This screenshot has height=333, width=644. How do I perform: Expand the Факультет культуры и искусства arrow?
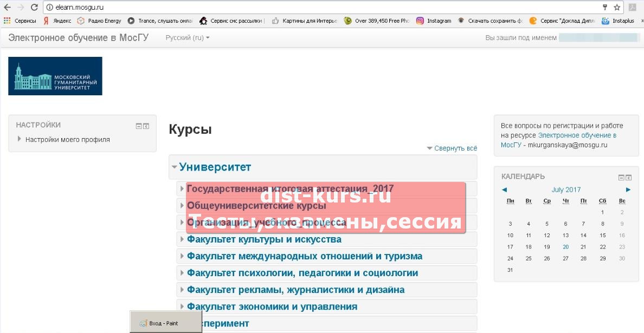click(182, 239)
